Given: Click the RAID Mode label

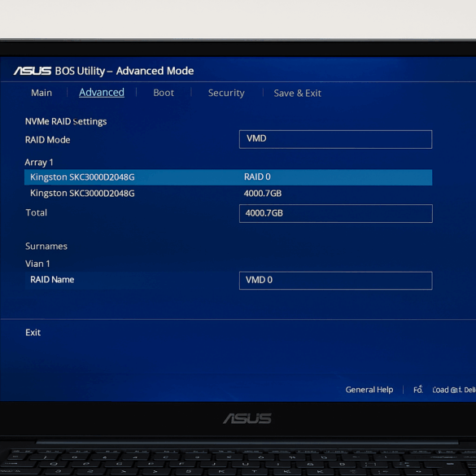Looking at the screenshot, I should click(48, 140).
